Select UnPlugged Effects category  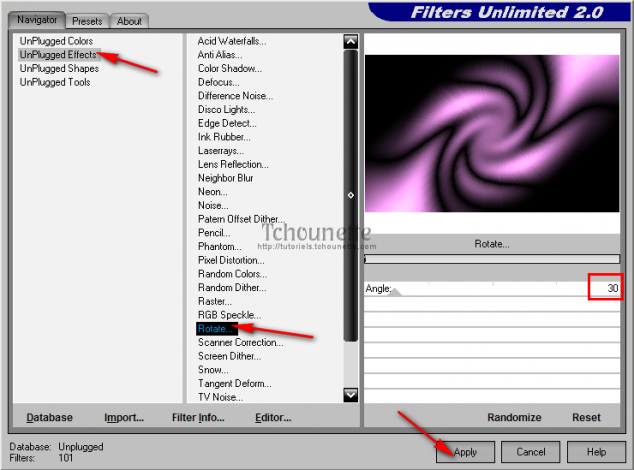[x=56, y=55]
